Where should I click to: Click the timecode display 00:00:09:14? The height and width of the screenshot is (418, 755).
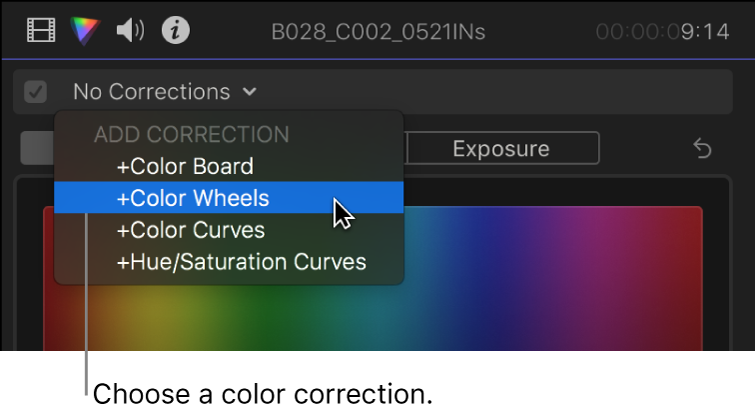662,32
